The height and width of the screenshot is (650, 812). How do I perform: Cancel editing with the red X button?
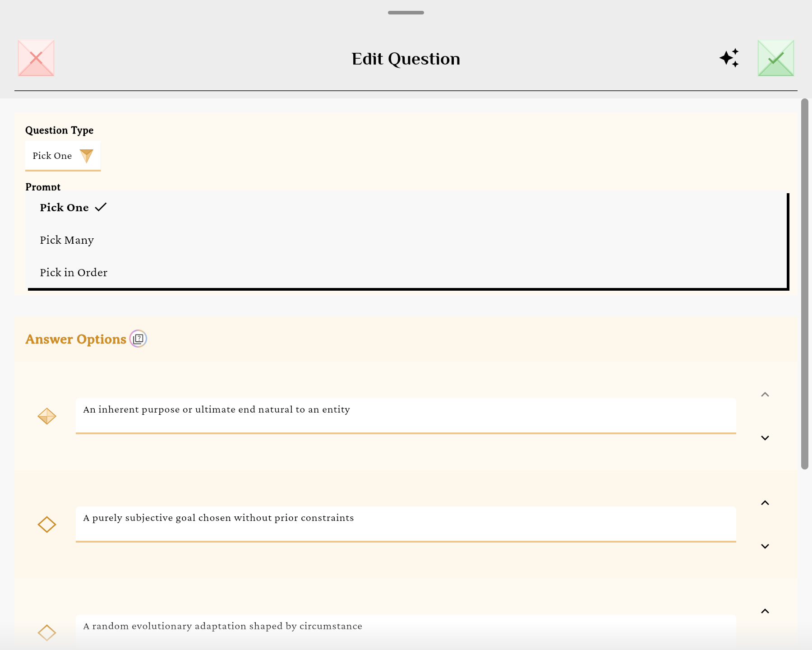(x=36, y=58)
